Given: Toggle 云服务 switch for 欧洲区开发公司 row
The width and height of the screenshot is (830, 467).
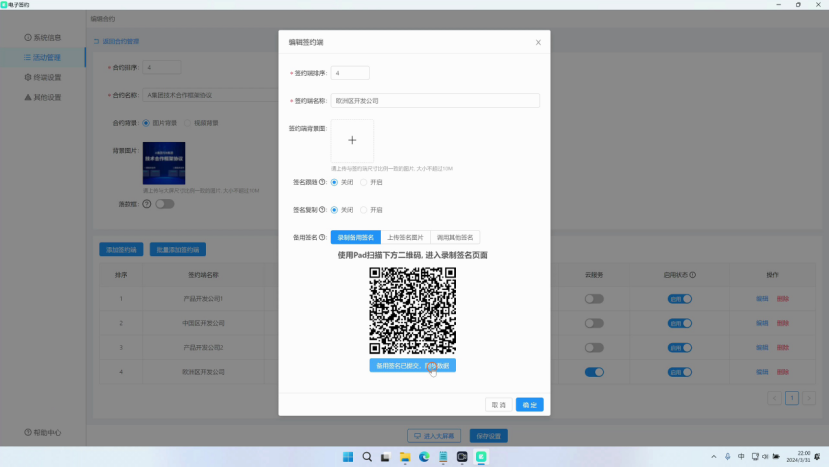Looking at the screenshot, I should coord(594,372).
